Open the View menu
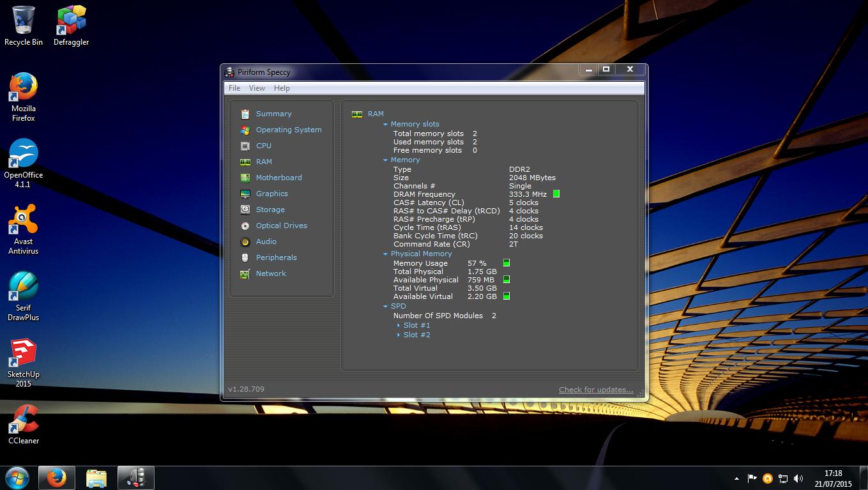 point(257,88)
